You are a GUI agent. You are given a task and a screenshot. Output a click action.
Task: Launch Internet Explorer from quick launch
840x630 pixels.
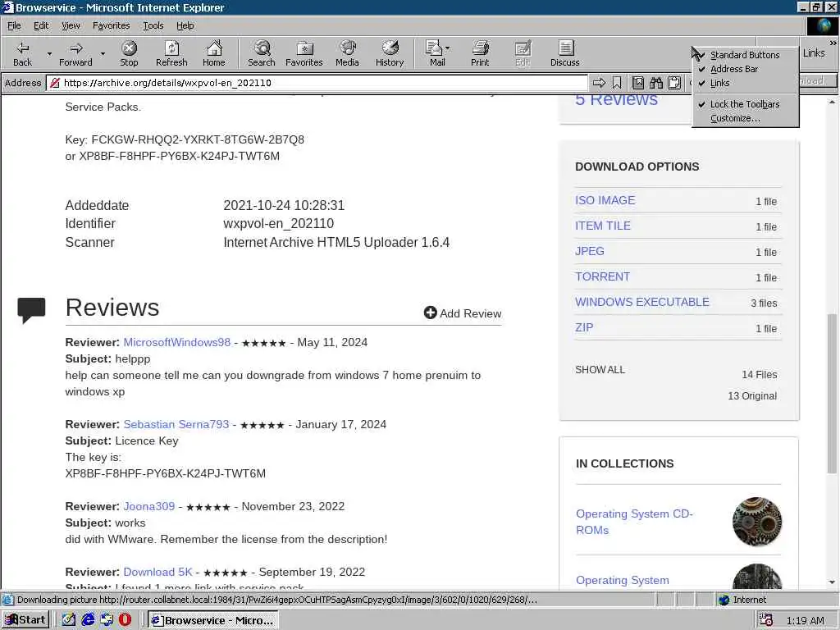[88, 620]
